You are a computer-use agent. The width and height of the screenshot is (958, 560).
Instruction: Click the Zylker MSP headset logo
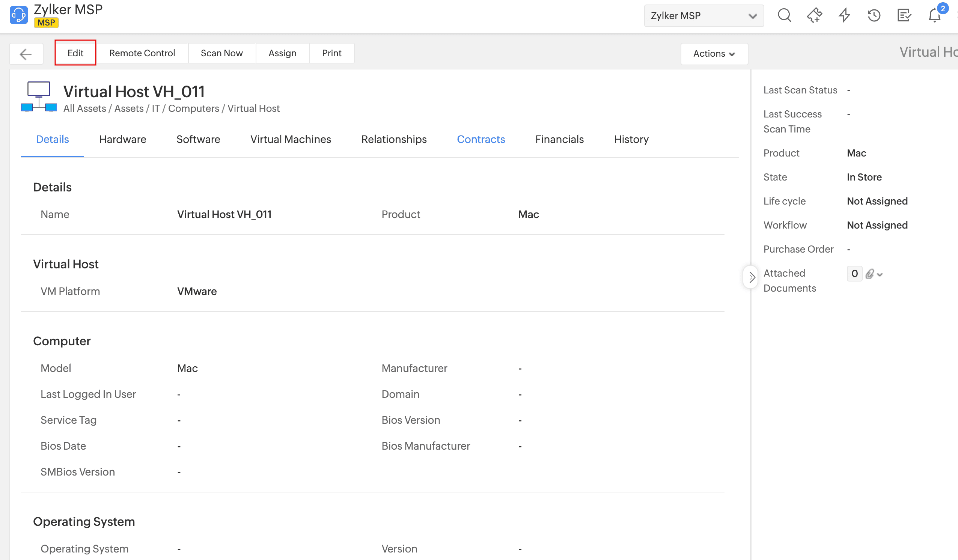[x=19, y=15]
